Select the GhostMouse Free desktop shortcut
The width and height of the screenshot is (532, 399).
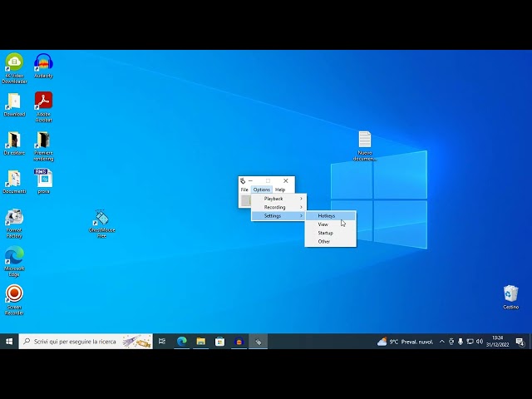point(101,224)
